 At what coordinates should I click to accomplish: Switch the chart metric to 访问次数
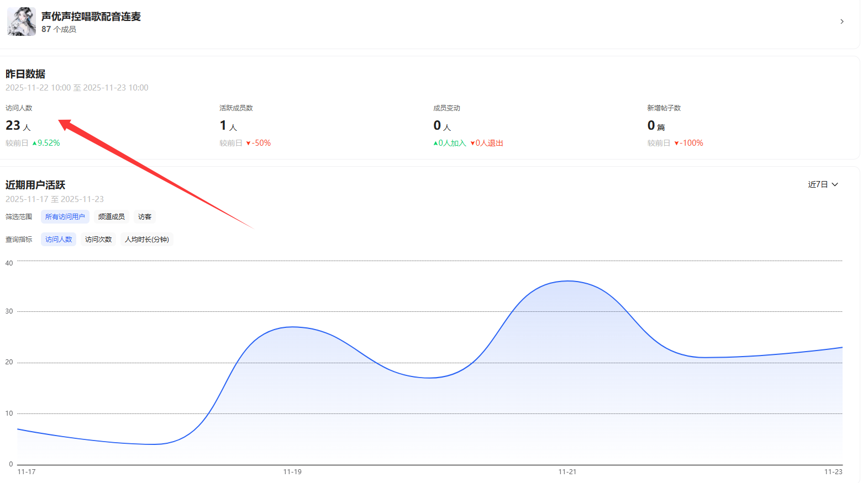[98, 240]
